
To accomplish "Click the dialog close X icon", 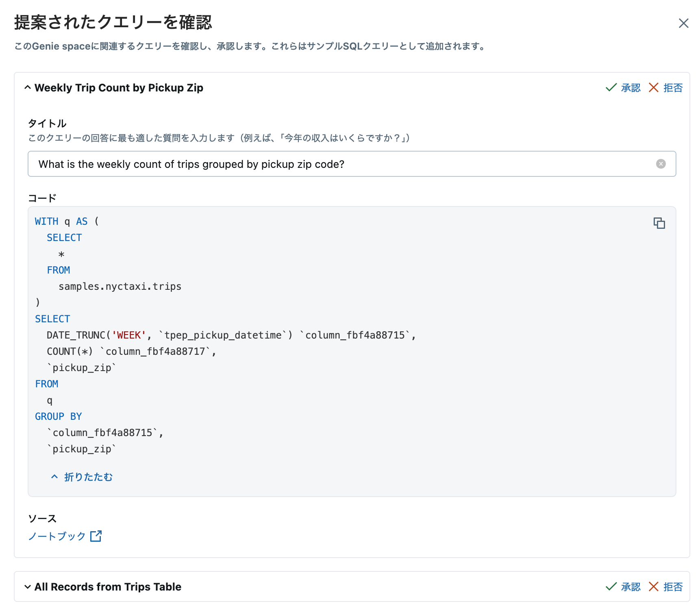I will pos(684,24).
